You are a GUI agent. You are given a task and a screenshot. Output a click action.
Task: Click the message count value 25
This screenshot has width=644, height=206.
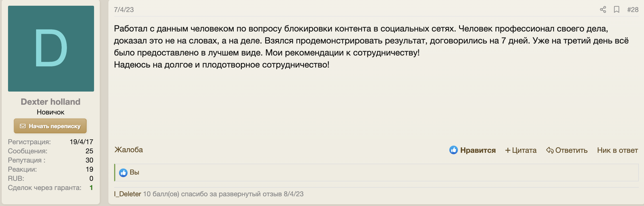89,151
